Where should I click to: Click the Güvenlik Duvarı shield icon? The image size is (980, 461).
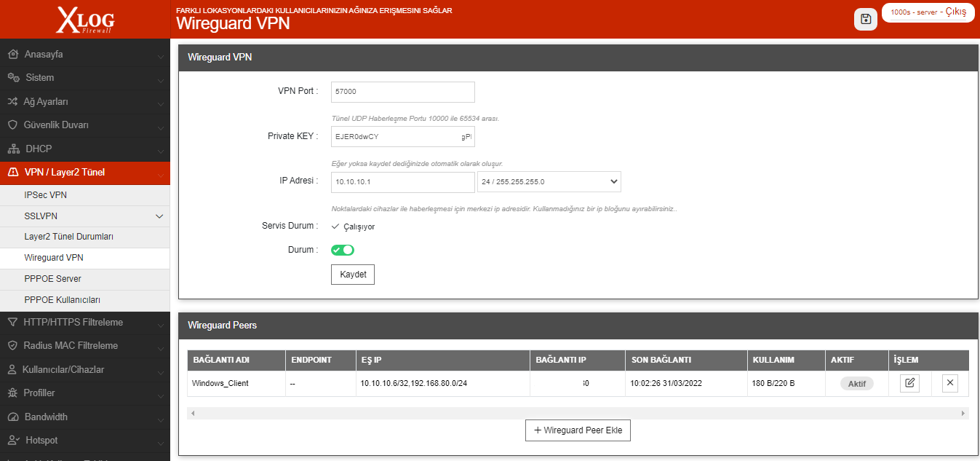(12, 125)
